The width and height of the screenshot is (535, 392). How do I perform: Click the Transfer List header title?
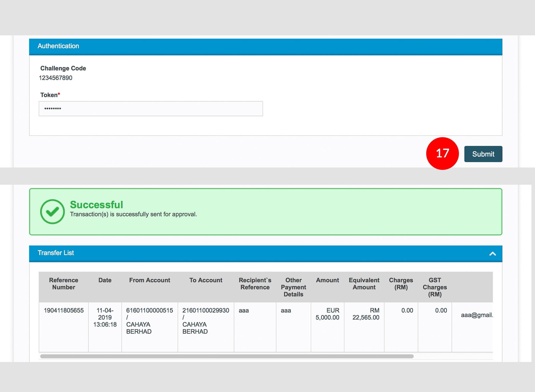(x=56, y=253)
